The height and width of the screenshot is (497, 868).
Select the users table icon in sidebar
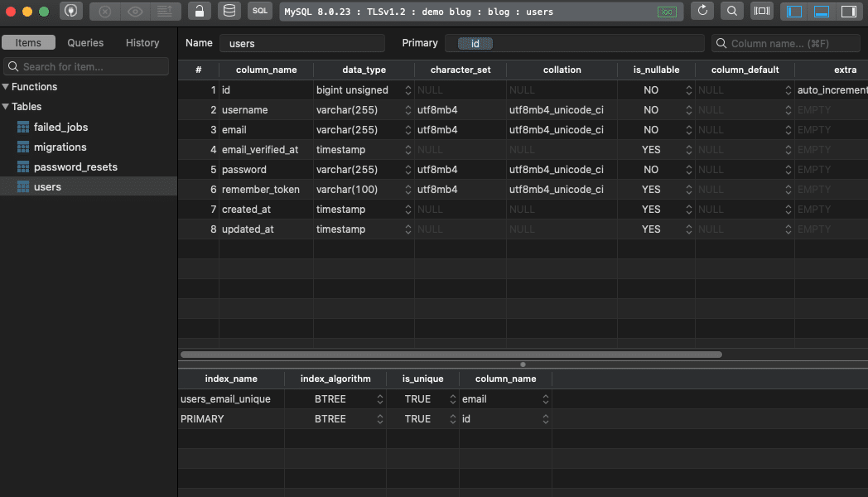pyautogui.click(x=22, y=187)
